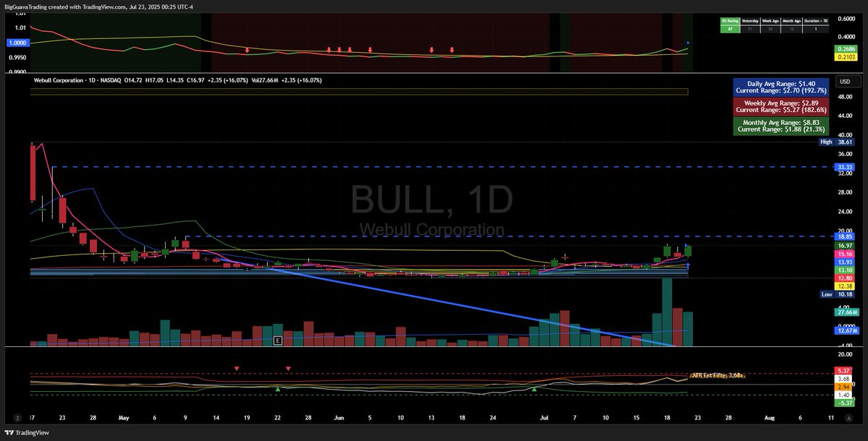868x441 pixels.
Task: Click the 15.16 pink moving average label
Action: (846, 254)
